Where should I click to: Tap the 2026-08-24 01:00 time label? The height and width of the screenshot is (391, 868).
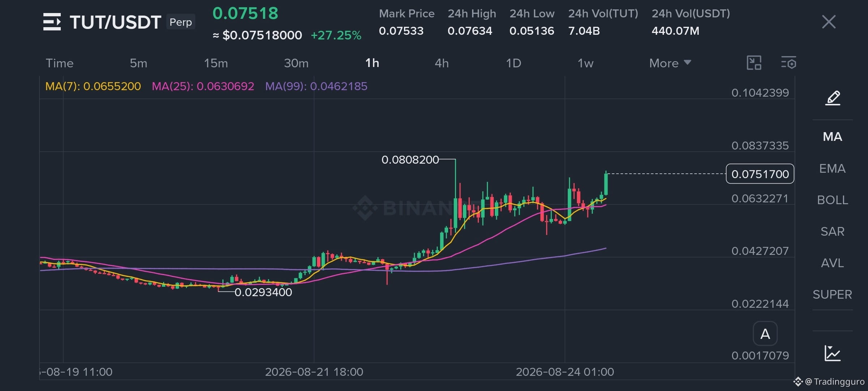(x=565, y=372)
